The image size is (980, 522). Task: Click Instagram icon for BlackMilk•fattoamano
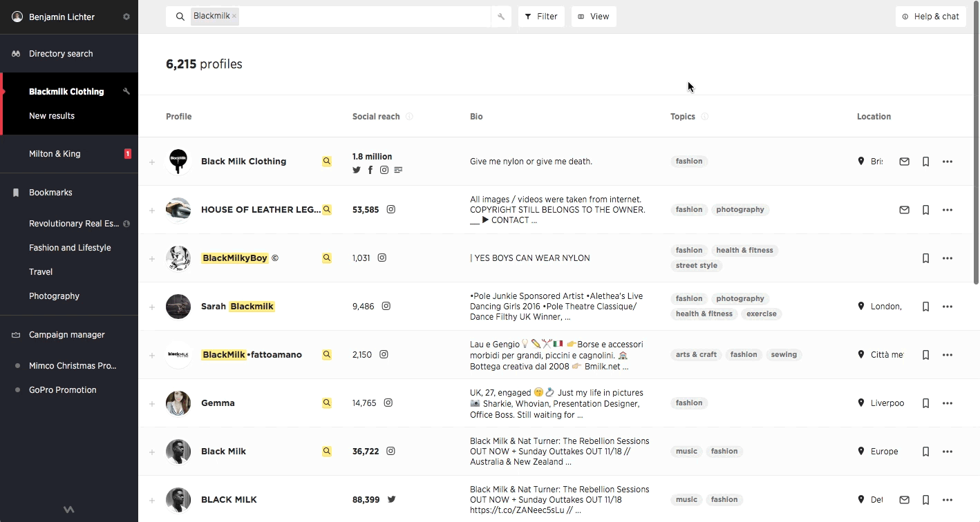(x=384, y=354)
